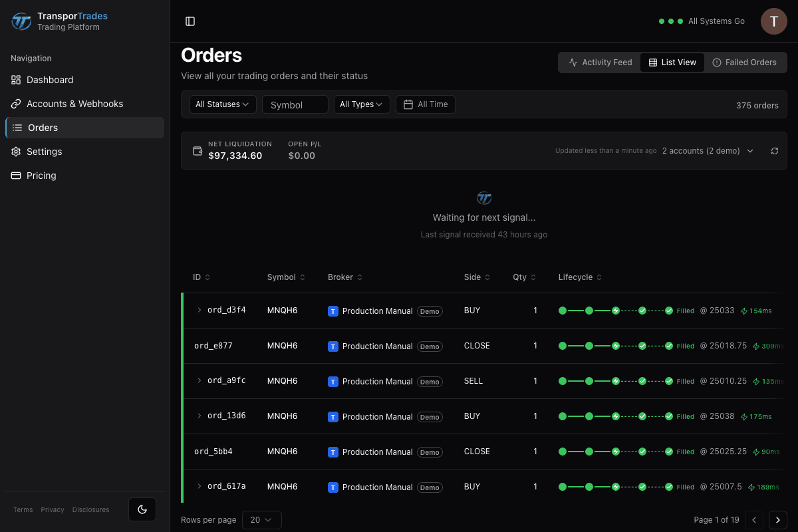The width and height of the screenshot is (798, 532).
Task: Open the Privacy link
Action: click(x=53, y=510)
